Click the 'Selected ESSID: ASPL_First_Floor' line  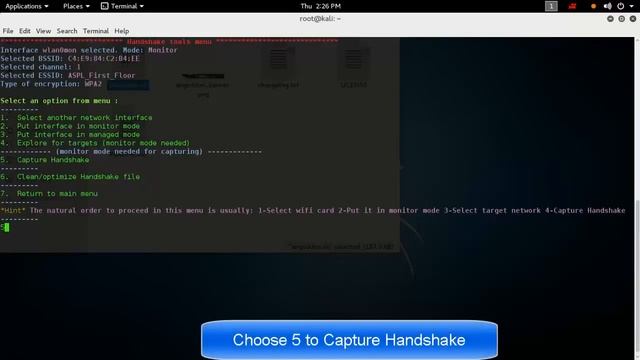click(68, 76)
